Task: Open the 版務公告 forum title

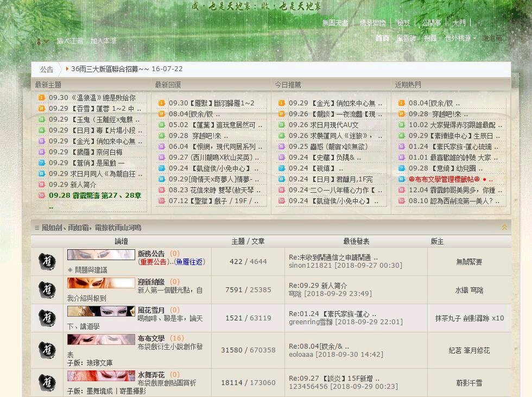Action: coord(151,254)
